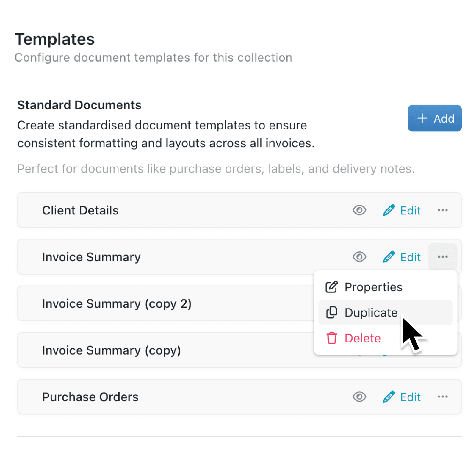Image resolution: width=476 pixels, height=476 pixels.
Task: Click the preview eye icon for Client Details
Action: pos(359,210)
